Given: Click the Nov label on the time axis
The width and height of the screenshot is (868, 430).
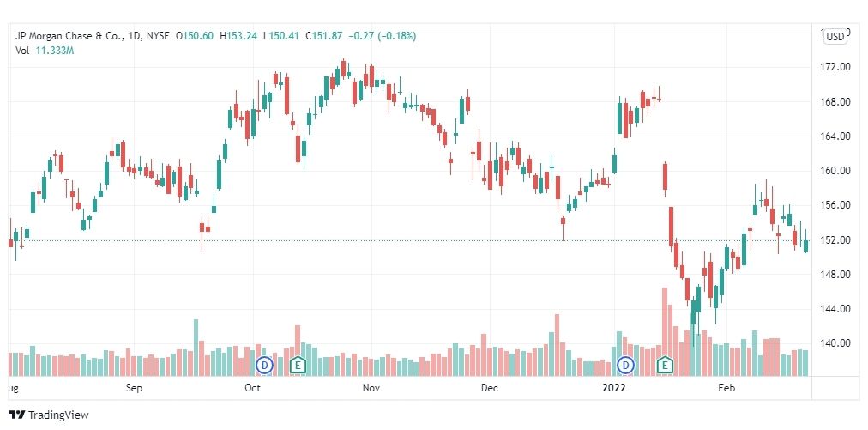Looking at the screenshot, I should 371,388.
